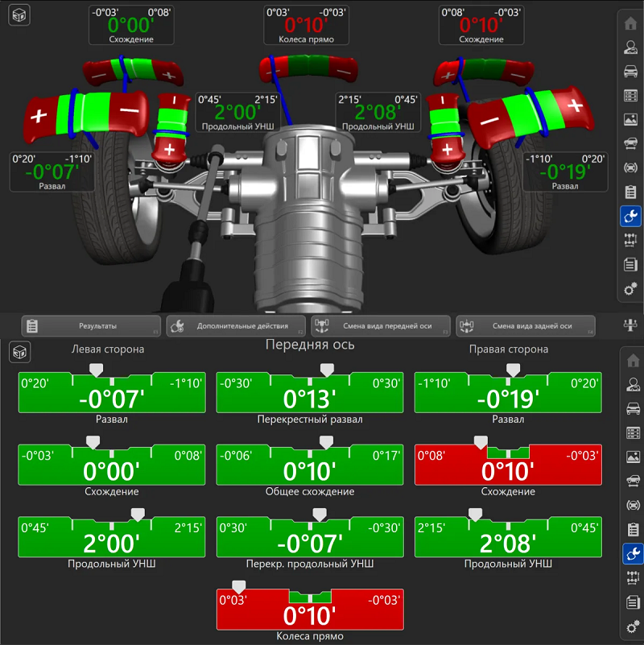
Task: Click slider marker on Перекр. продольный УНШ gauge
Action: pos(320,513)
